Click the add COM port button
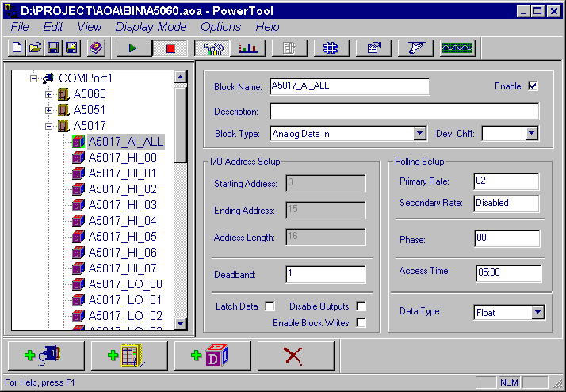 (x=46, y=356)
